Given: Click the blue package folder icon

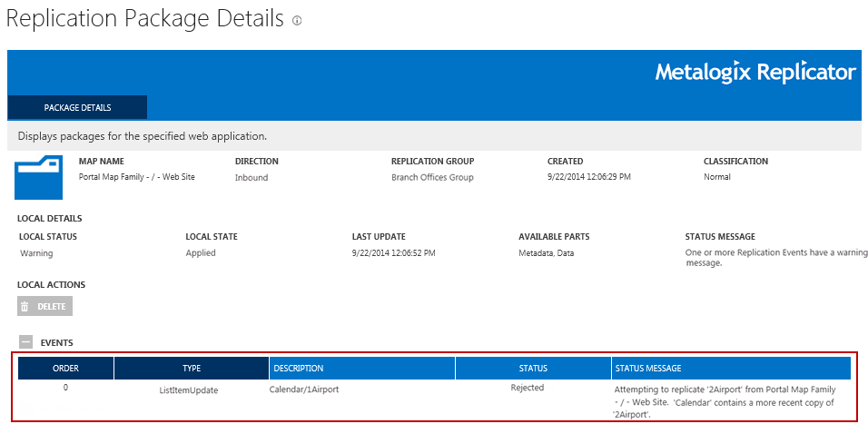Looking at the screenshot, I should (39, 178).
